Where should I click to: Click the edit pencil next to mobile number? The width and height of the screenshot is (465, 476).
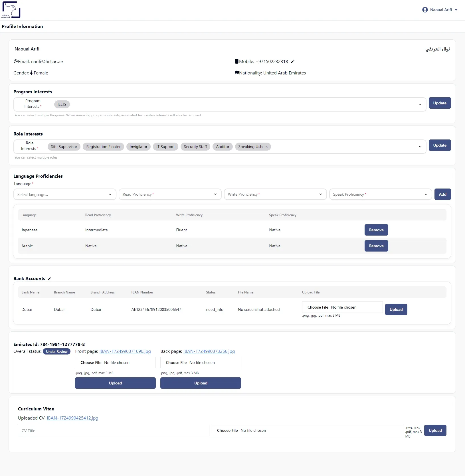pyautogui.click(x=293, y=61)
